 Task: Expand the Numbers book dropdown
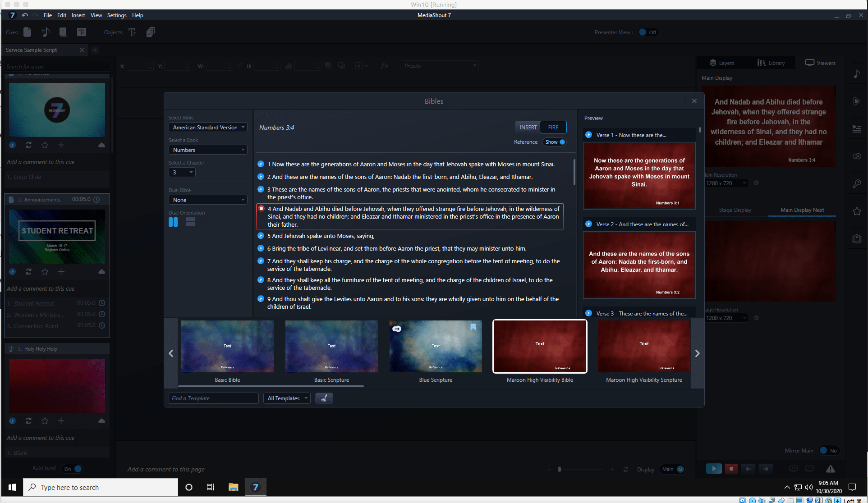point(208,150)
